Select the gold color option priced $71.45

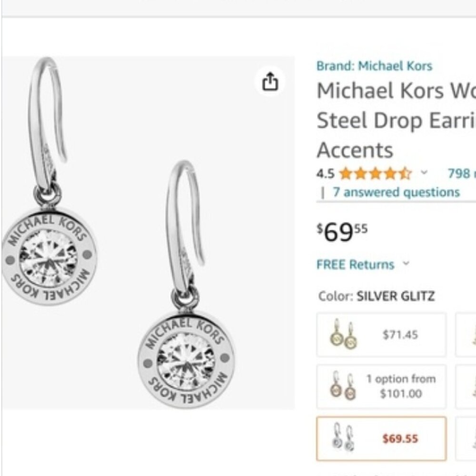click(381, 334)
